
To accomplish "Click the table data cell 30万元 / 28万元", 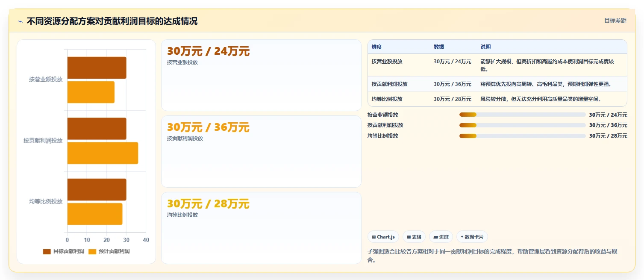I will coord(453,99).
